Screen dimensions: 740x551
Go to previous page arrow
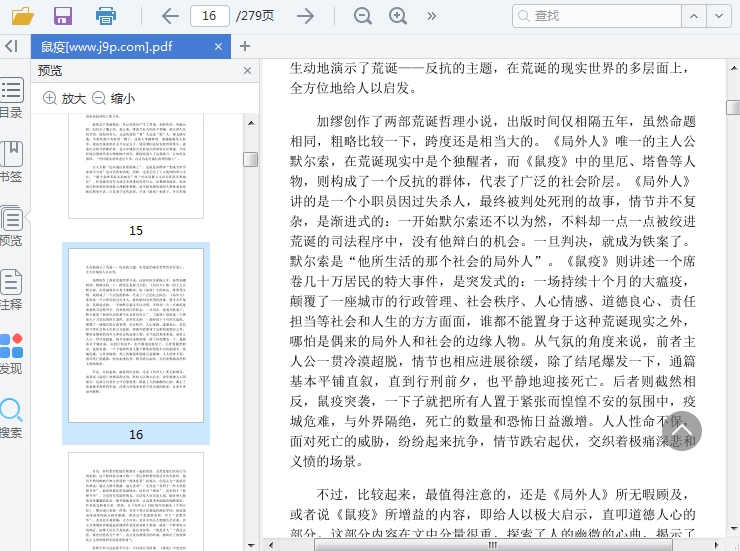coord(170,16)
